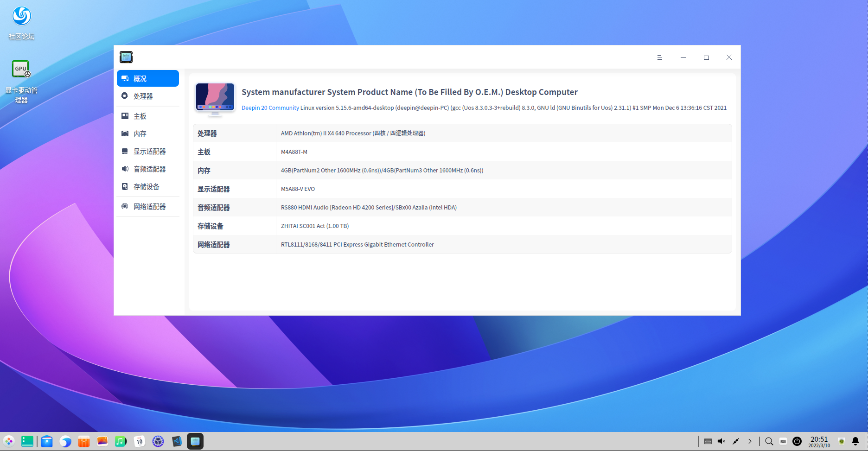Click the device manager title bar icon
The width and height of the screenshot is (868, 451).
pyautogui.click(x=126, y=57)
